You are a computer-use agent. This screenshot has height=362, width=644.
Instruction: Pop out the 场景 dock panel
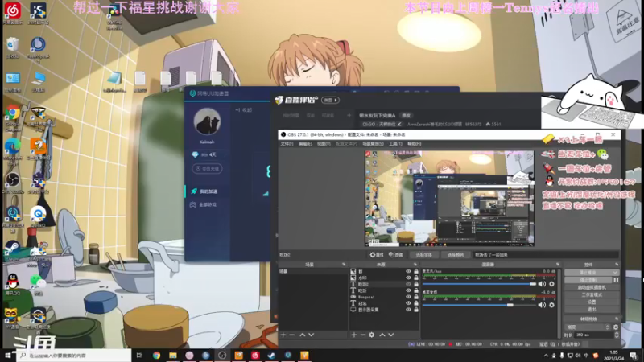point(344,265)
